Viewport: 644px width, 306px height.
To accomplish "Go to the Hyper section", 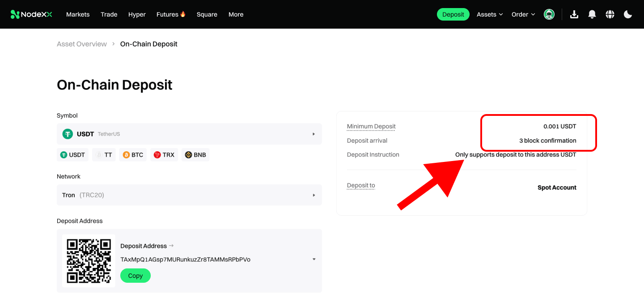I will coord(137,14).
